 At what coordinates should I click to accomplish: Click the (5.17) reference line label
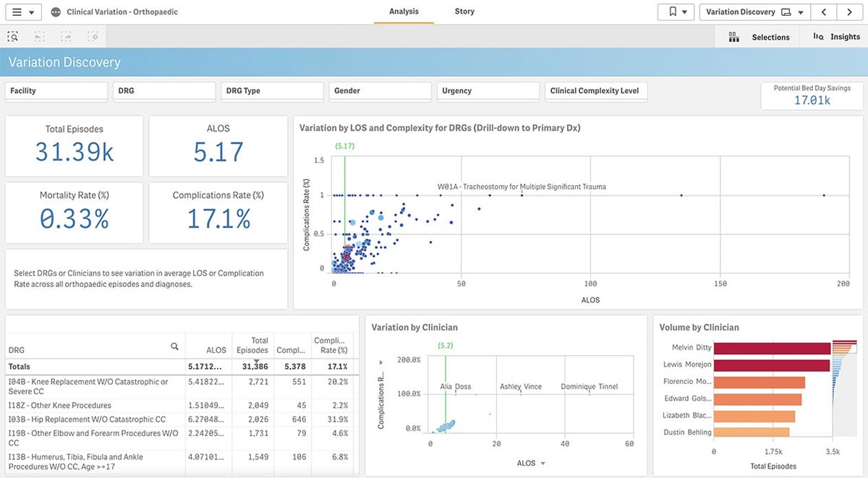344,146
